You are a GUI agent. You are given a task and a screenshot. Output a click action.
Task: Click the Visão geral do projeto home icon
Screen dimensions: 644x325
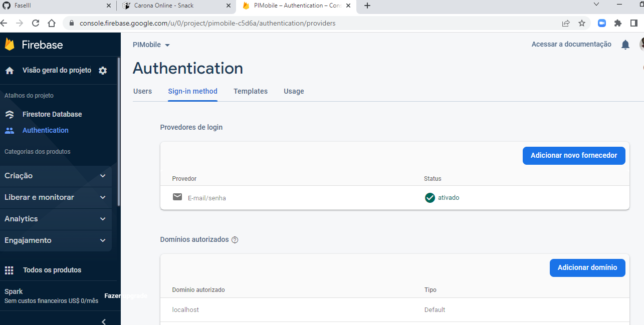(x=10, y=70)
